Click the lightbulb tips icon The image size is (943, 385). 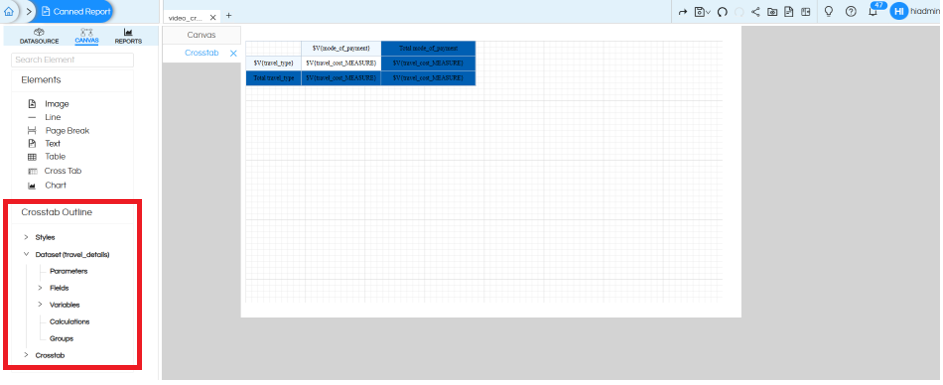(828, 11)
